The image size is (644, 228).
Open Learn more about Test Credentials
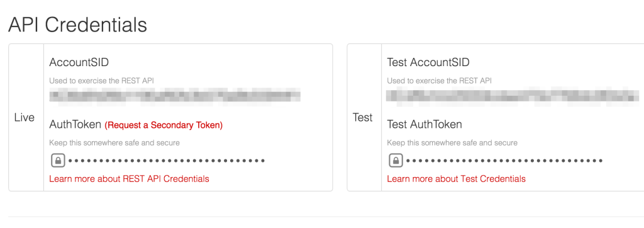pos(457,179)
